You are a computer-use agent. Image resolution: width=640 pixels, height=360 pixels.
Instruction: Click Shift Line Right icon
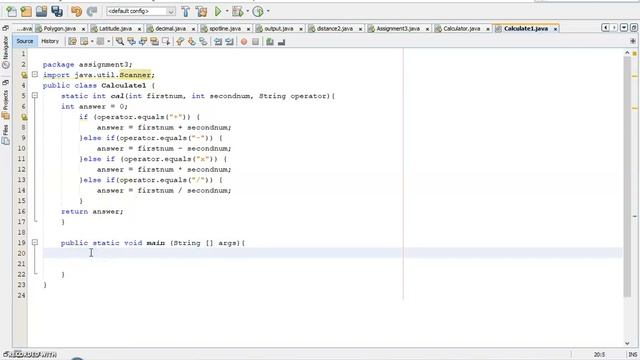[229, 42]
